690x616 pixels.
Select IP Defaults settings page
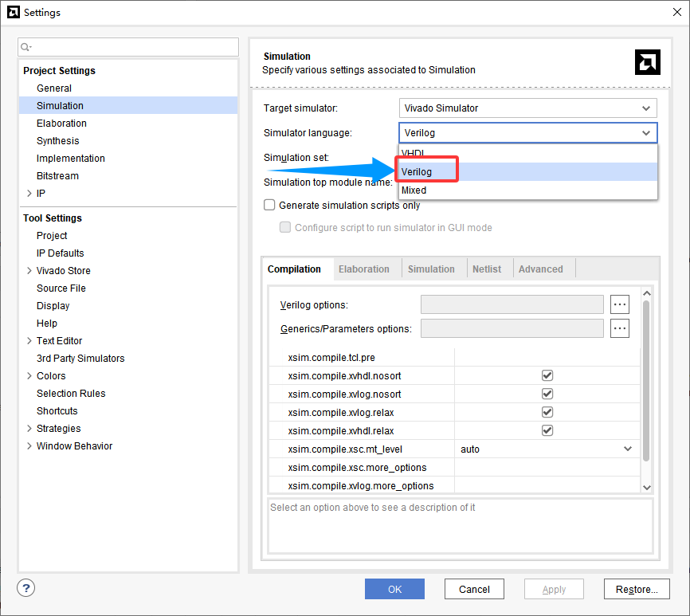60,253
